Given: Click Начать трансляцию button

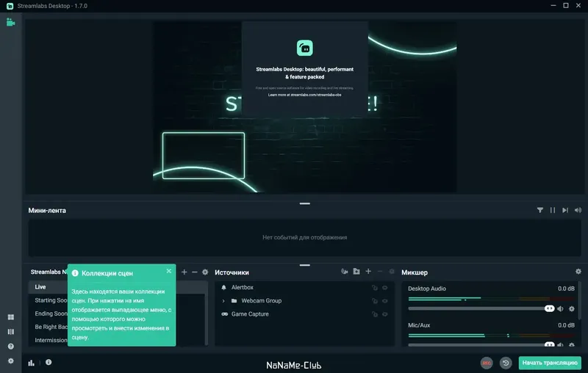Looking at the screenshot, I should (x=550, y=363).
